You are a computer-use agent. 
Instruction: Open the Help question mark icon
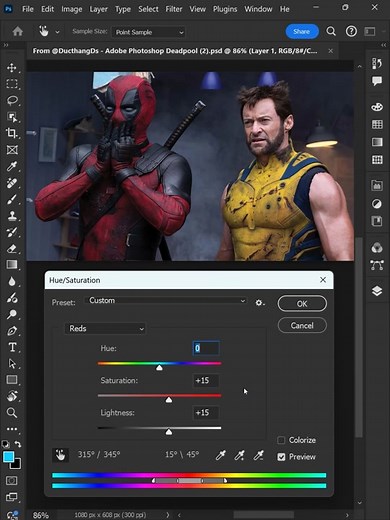(351, 31)
